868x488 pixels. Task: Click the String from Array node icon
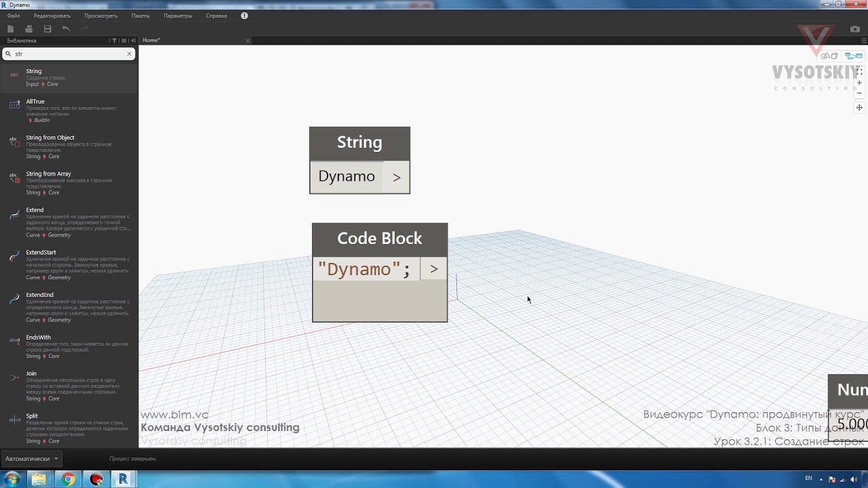(x=14, y=177)
